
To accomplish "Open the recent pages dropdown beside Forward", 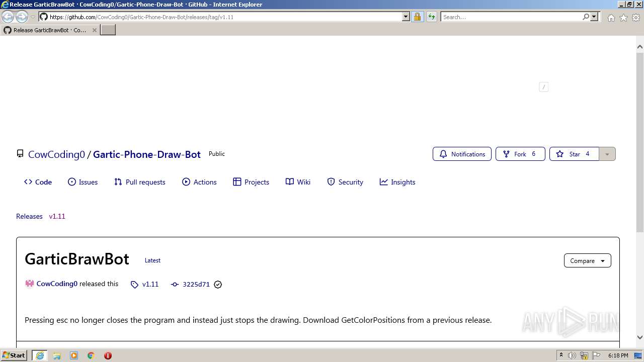I will coord(33,17).
